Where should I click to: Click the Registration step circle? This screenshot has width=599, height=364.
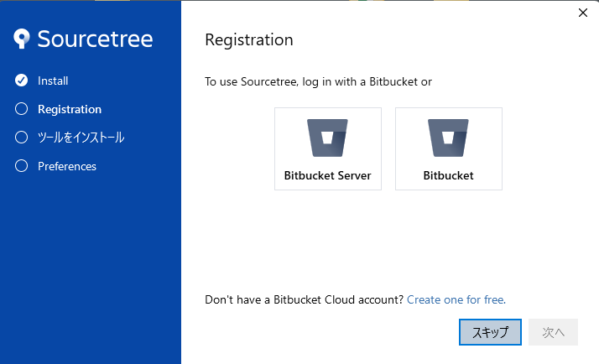pos(22,109)
